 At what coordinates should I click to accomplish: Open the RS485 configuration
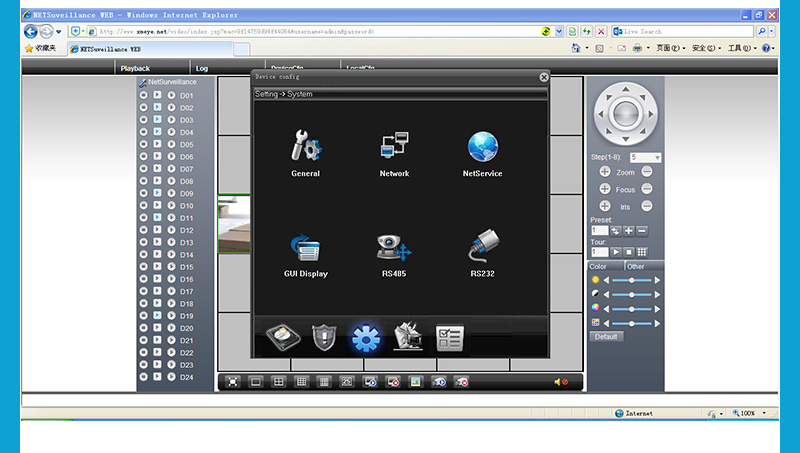pyautogui.click(x=394, y=250)
